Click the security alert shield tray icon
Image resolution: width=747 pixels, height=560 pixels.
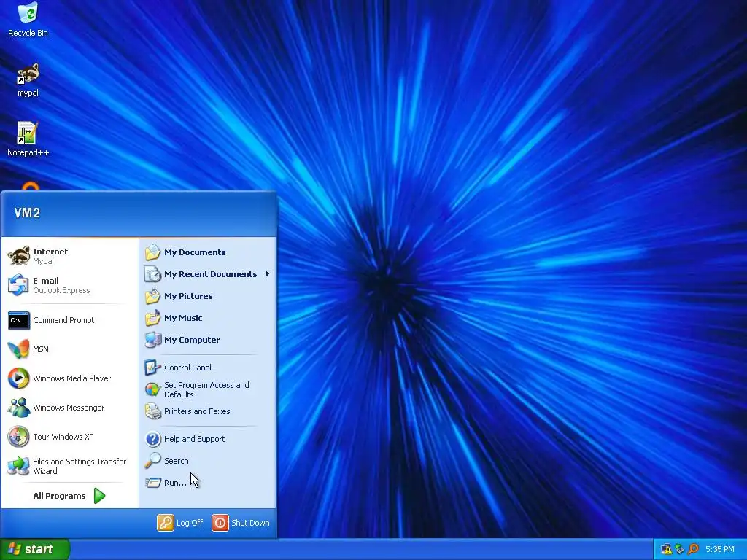coord(666,550)
